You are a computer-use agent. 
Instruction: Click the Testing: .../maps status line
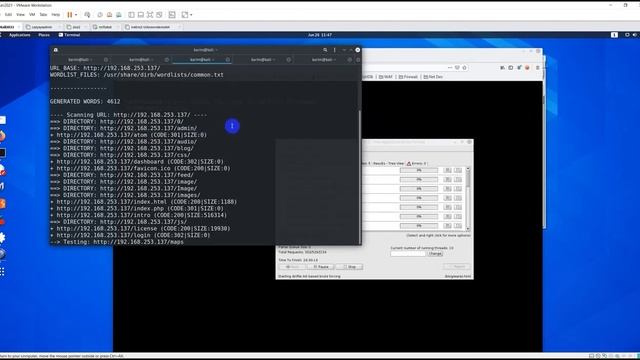(x=117, y=242)
